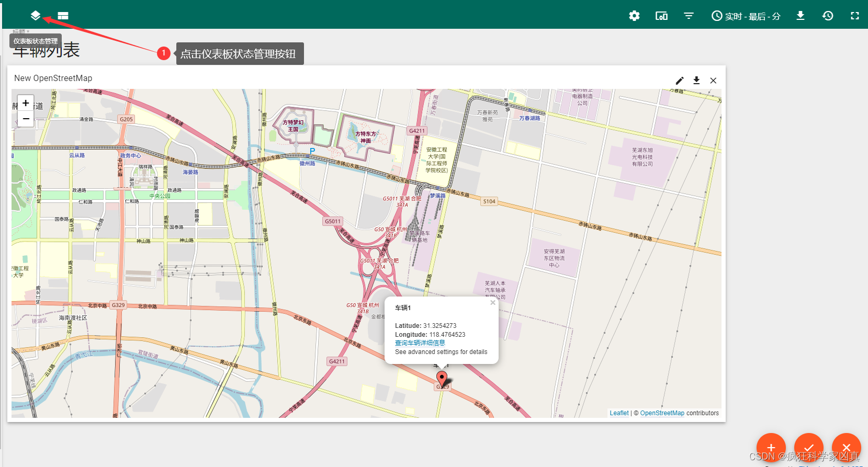Click the G4211 road label near top

click(417, 131)
